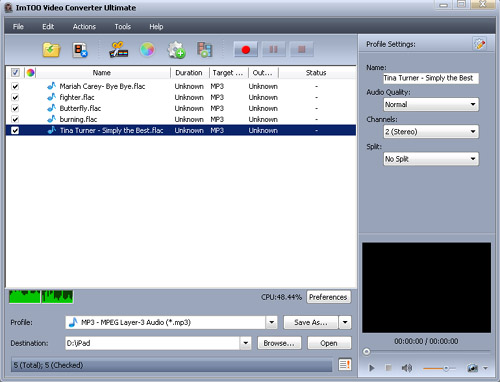Open the Profile MP3 format dropdown

click(272, 322)
